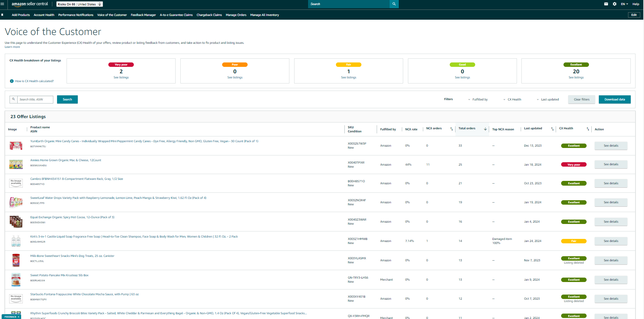Go to Manage All Inventory
Image resolution: width=644 pixels, height=319 pixels.
click(x=265, y=15)
